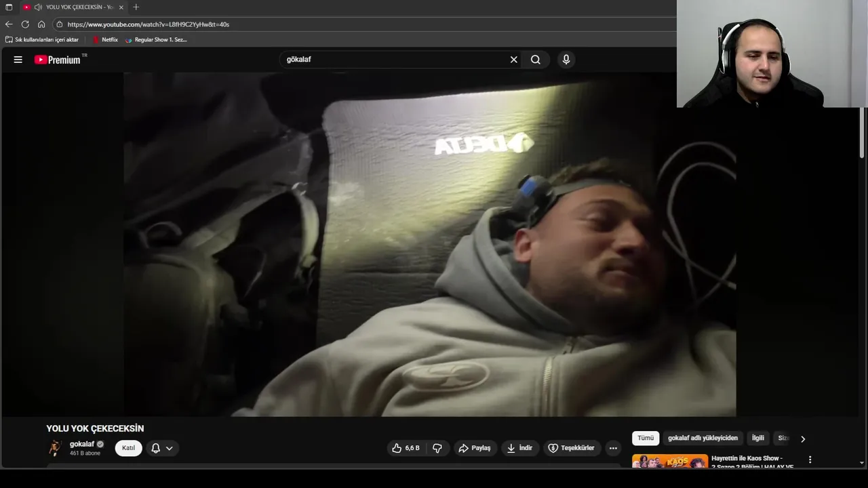Open more actions three-dot menu
The height and width of the screenshot is (488, 868).
point(613,448)
